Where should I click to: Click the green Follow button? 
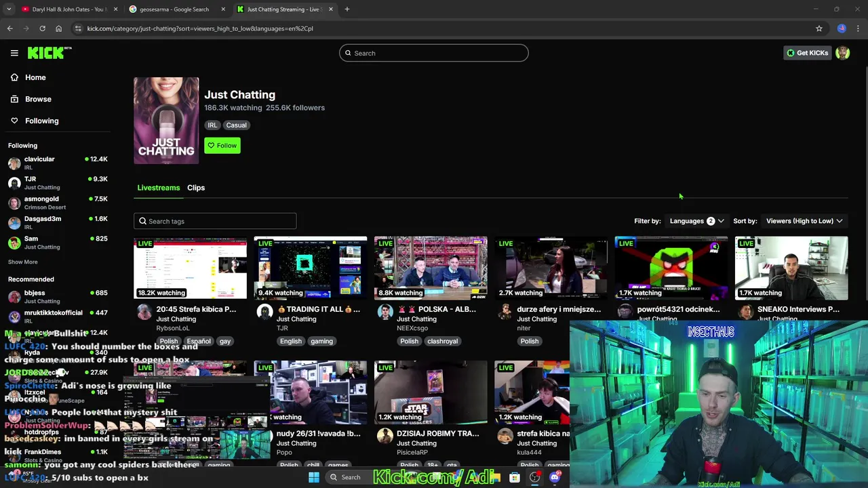[x=222, y=146]
